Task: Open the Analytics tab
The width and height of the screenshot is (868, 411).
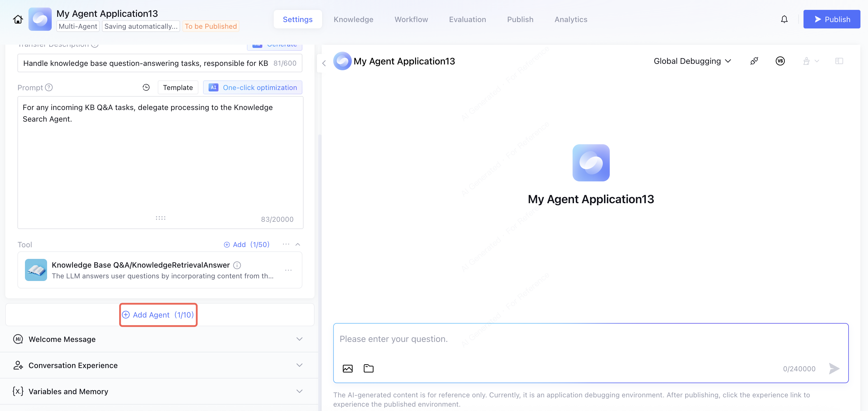Action: [571, 19]
